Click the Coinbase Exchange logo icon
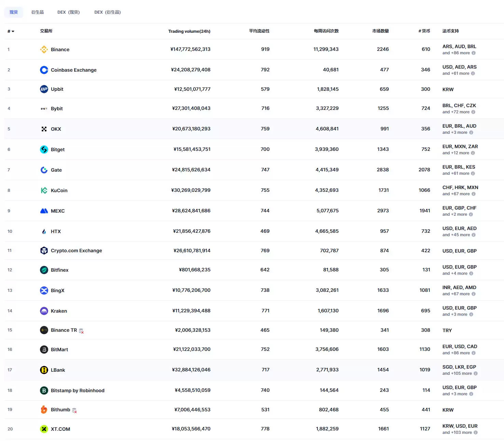The image size is (504, 441). coord(44,70)
